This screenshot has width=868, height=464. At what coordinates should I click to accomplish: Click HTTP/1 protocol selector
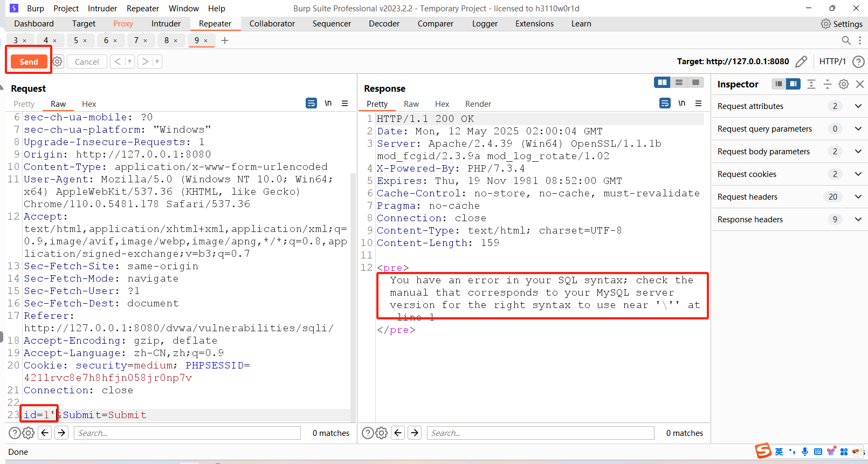tap(832, 62)
